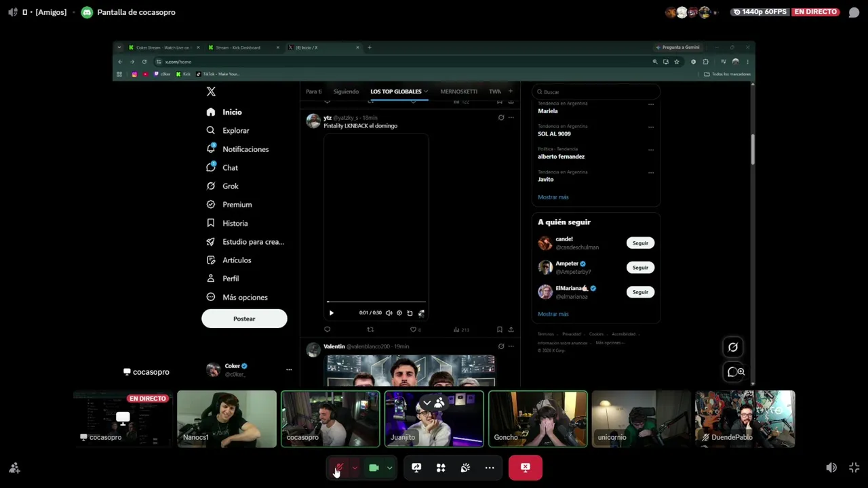Click the Buscar search field on X
The image size is (868, 488).
(595, 92)
